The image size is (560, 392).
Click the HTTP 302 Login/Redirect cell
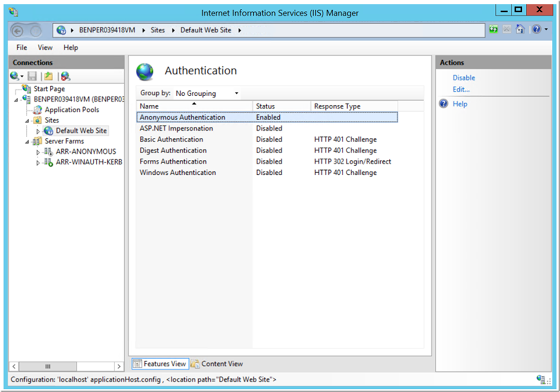[x=353, y=161]
